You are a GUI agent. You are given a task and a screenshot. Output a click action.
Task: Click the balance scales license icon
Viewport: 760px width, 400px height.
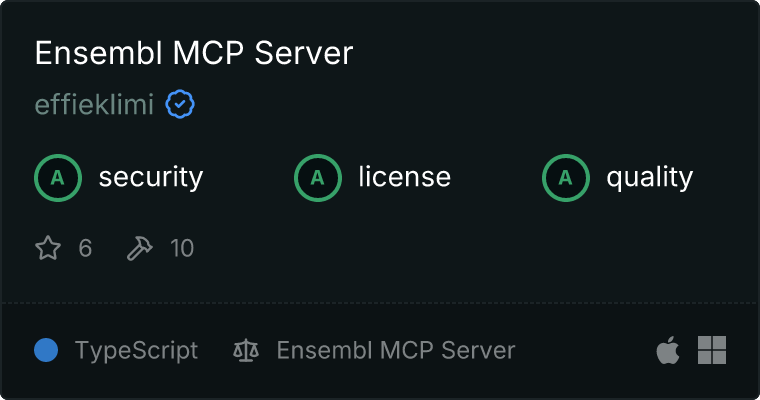click(246, 350)
